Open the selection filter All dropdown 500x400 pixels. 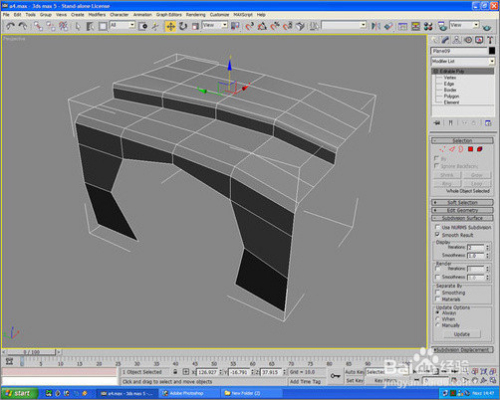[x=122, y=25]
